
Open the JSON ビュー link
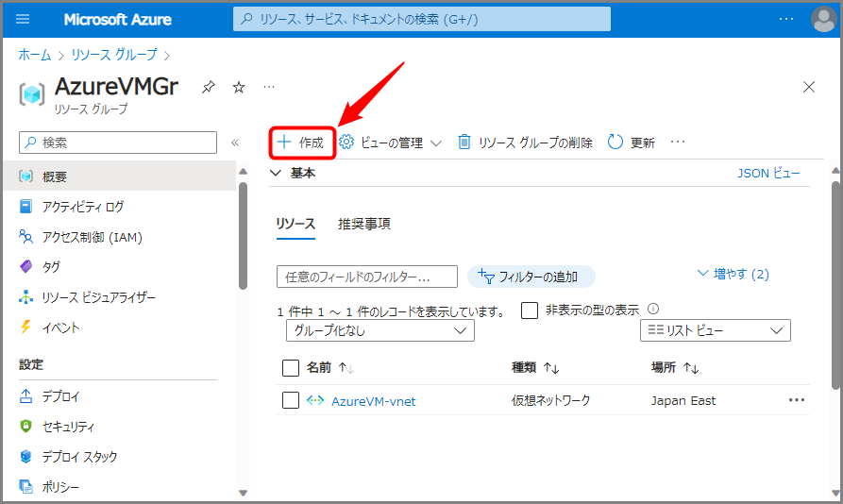coord(768,174)
